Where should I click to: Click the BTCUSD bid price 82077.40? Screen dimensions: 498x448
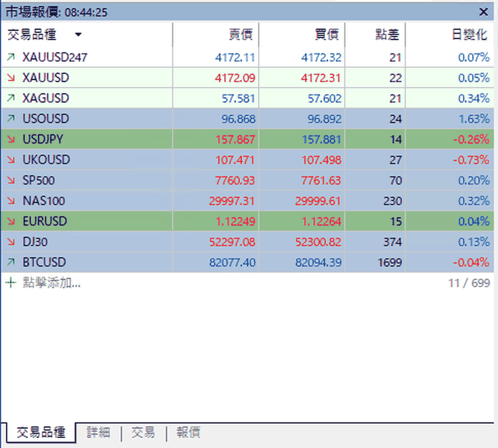pyautogui.click(x=232, y=262)
